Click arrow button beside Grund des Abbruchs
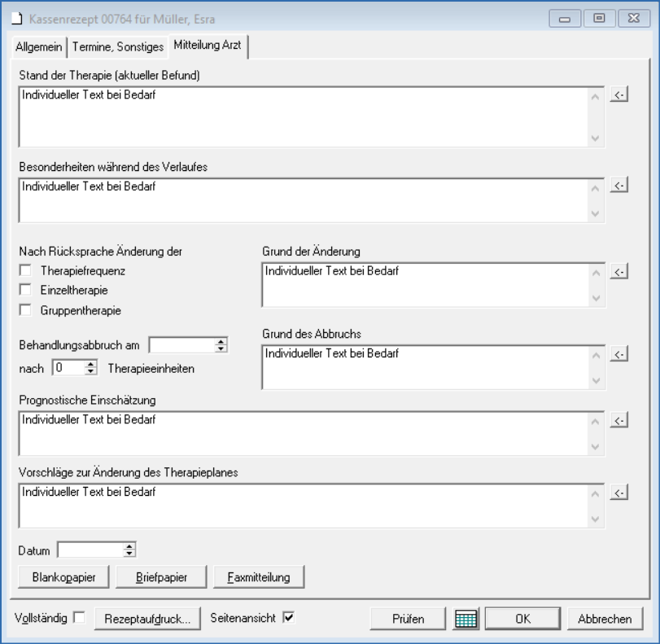The width and height of the screenshot is (660, 644). 619,354
